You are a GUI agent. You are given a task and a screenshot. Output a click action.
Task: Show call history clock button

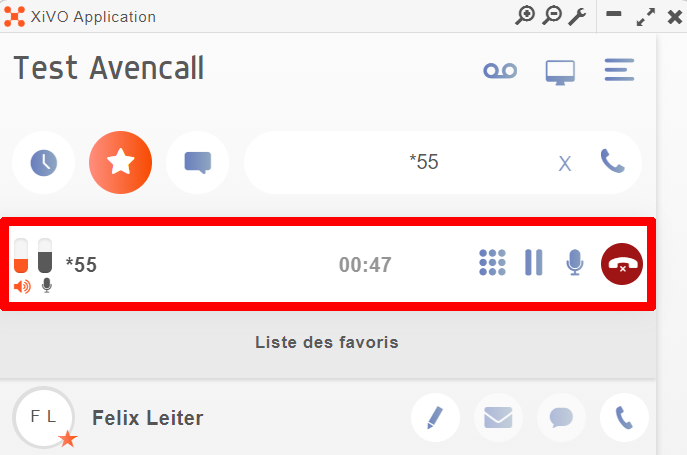coord(43,163)
